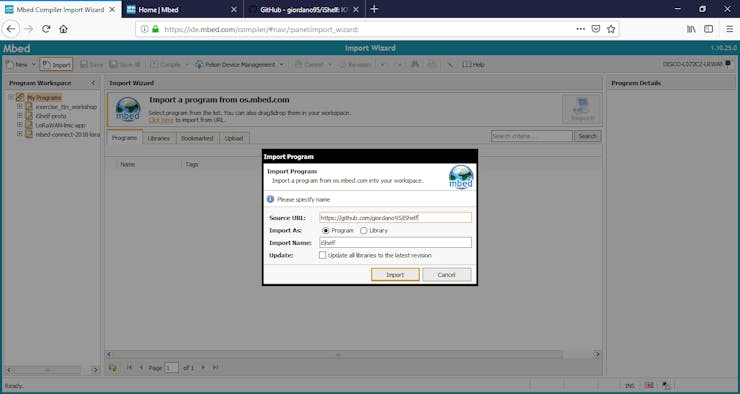This screenshot has width=740, height=394.
Task: Click Pelion Device Management cloud icon
Action: coord(199,65)
